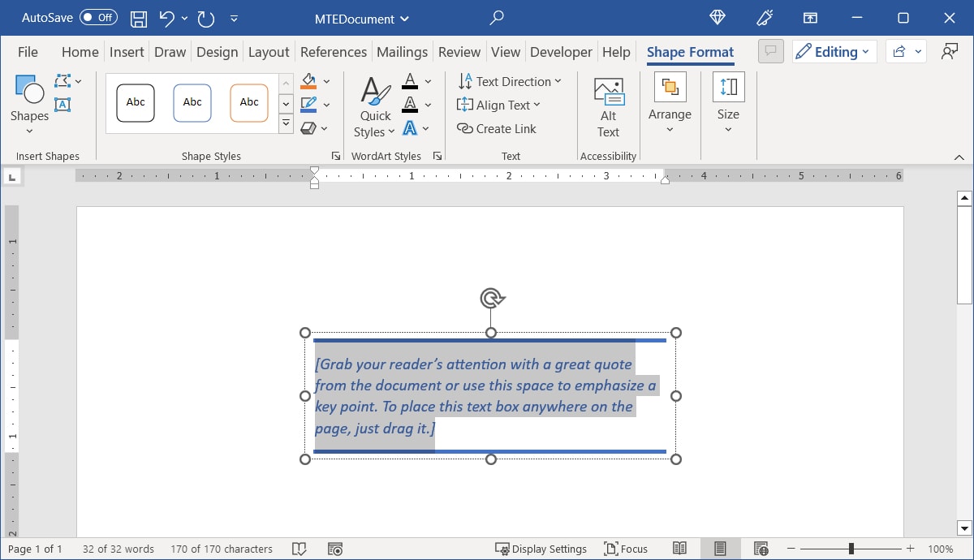The image size is (974, 560).
Task: Switch to the Mailings tab
Action: point(402,51)
